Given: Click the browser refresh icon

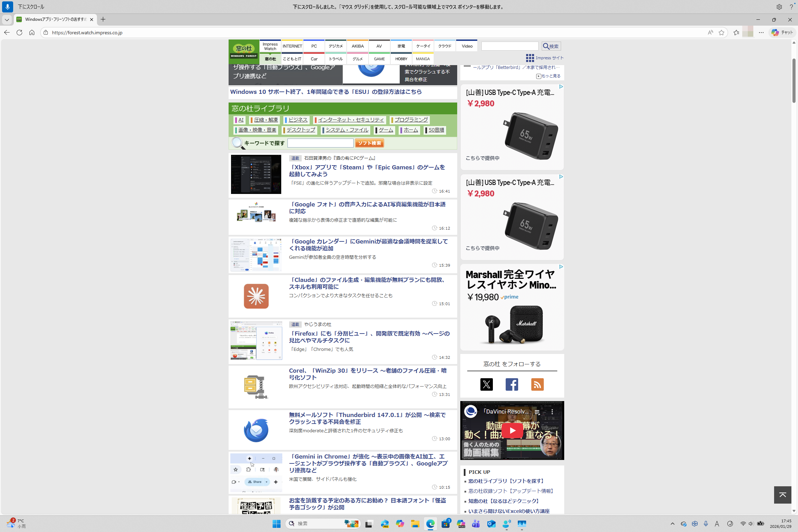Looking at the screenshot, I should (x=19, y=33).
